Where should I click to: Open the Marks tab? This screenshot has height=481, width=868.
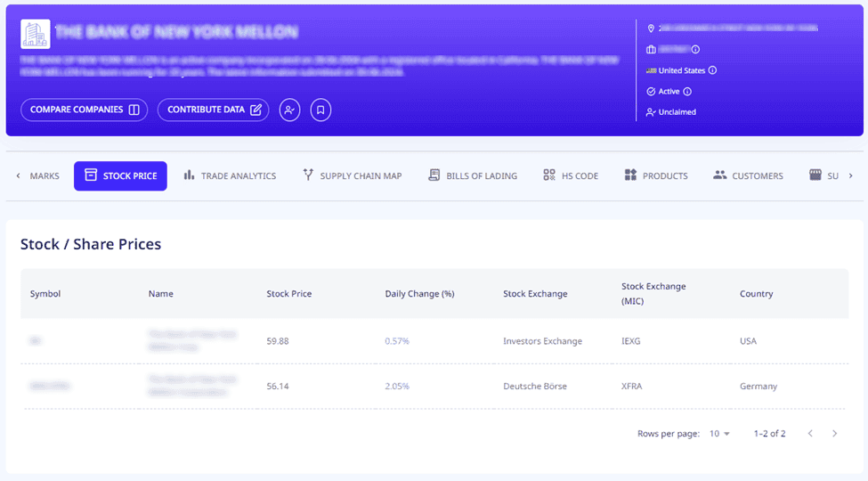(x=45, y=175)
